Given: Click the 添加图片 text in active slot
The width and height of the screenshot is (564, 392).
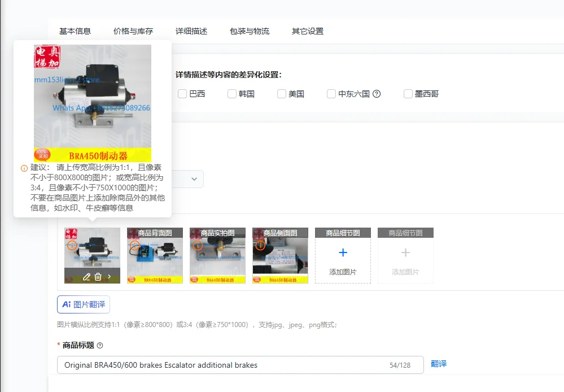Looking at the screenshot, I should (x=343, y=272).
